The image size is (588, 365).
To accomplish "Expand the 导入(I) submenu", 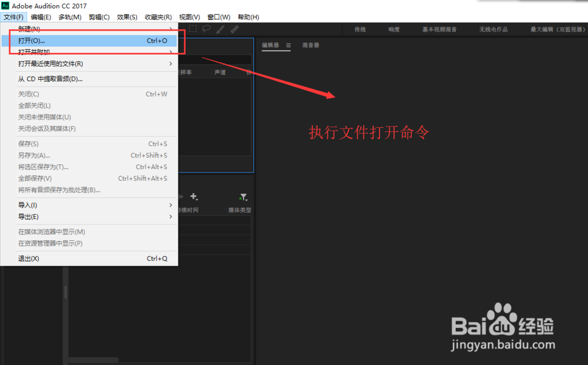I will [89, 205].
